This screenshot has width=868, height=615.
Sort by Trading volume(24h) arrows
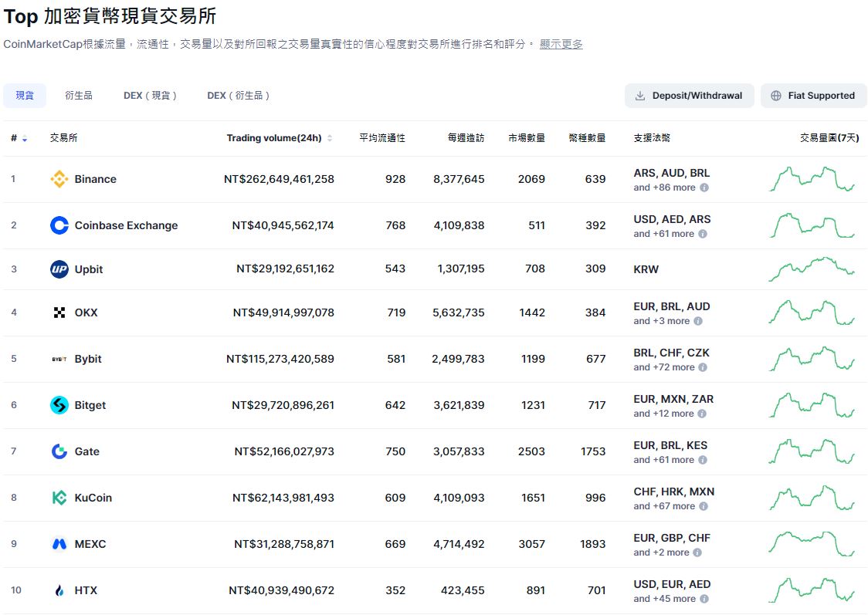coord(330,138)
